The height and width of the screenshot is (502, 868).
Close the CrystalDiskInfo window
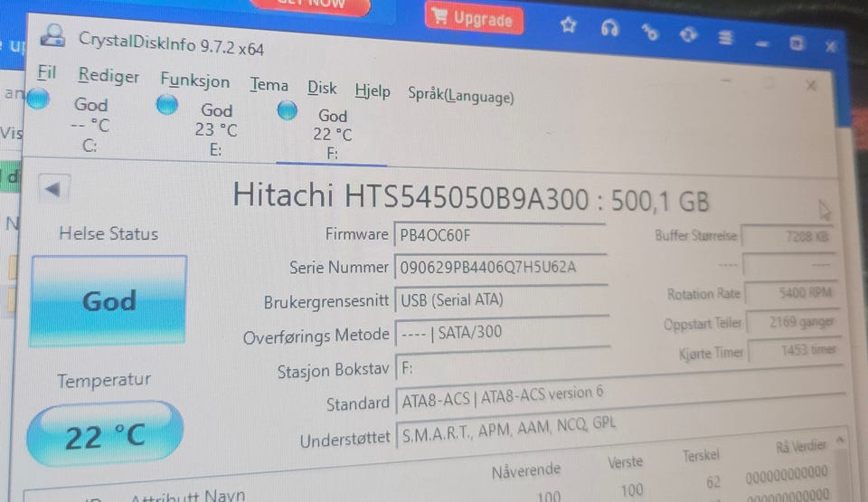coord(811,85)
